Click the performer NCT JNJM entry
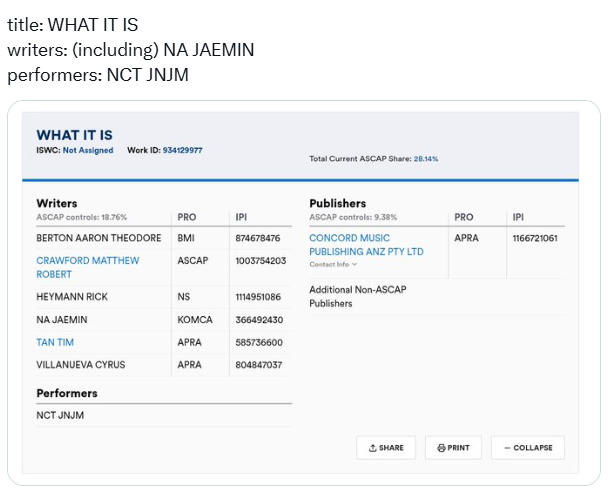The image size is (609, 503). pyautogui.click(x=60, y=415)
